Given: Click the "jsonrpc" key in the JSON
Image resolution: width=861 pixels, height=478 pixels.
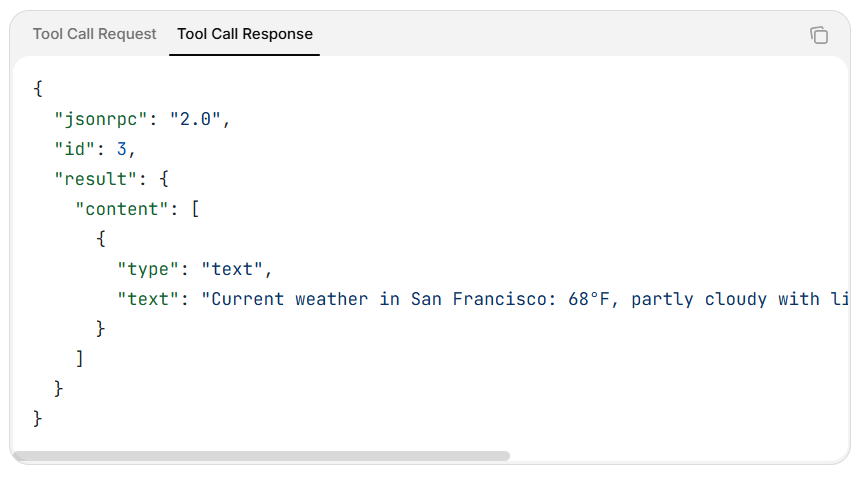Looking at the screenshot, I should (x=101, y=119).
